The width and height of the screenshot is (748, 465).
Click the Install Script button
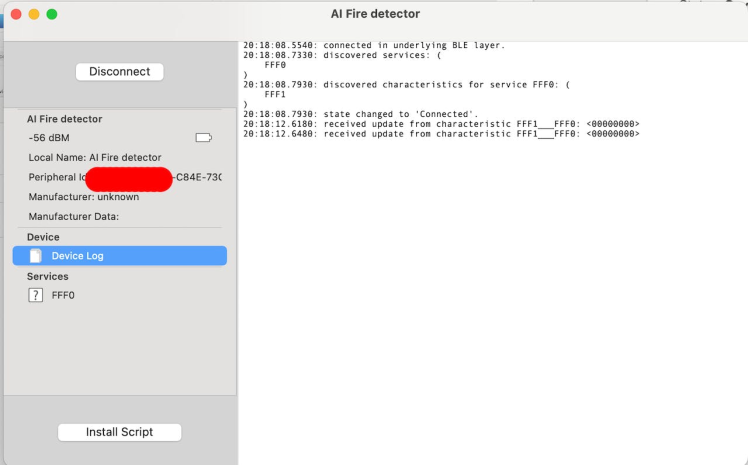point(119,432)
